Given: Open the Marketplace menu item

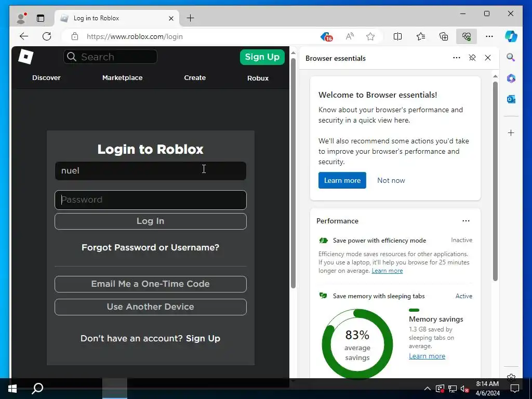Looking at the screenshot, I should (123, 78).
